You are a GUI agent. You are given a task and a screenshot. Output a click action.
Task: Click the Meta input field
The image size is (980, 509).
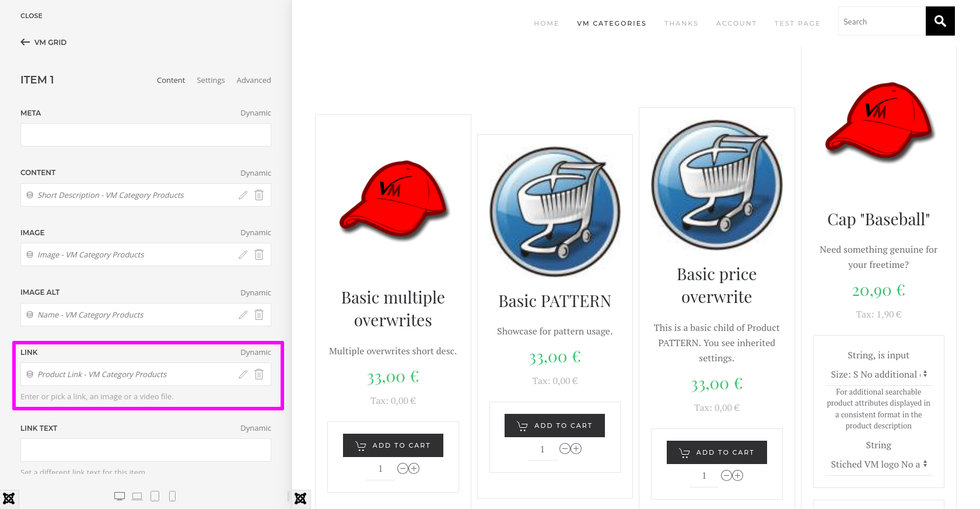(x=146, y=135)
